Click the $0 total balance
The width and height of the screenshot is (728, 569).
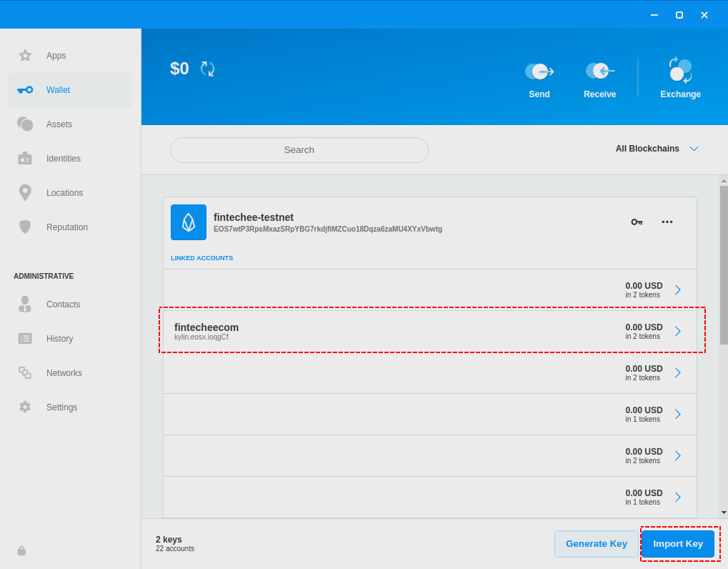tap(179, 69)
